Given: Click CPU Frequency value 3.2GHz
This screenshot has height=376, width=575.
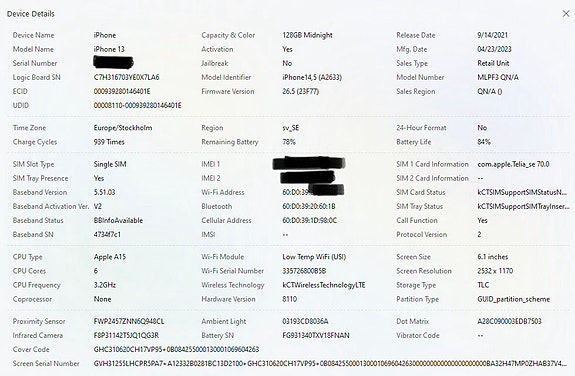Looking at the screenshot, I should 105,285.
